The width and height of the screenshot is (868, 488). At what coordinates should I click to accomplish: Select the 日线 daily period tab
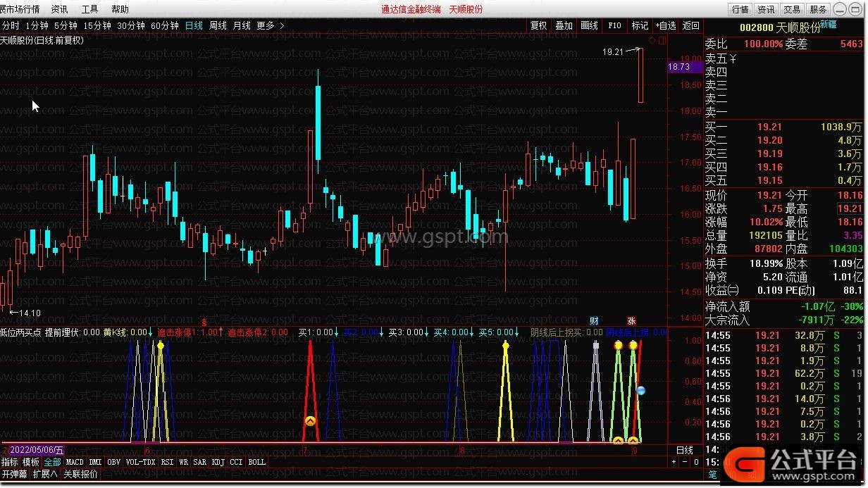[194, 25]
